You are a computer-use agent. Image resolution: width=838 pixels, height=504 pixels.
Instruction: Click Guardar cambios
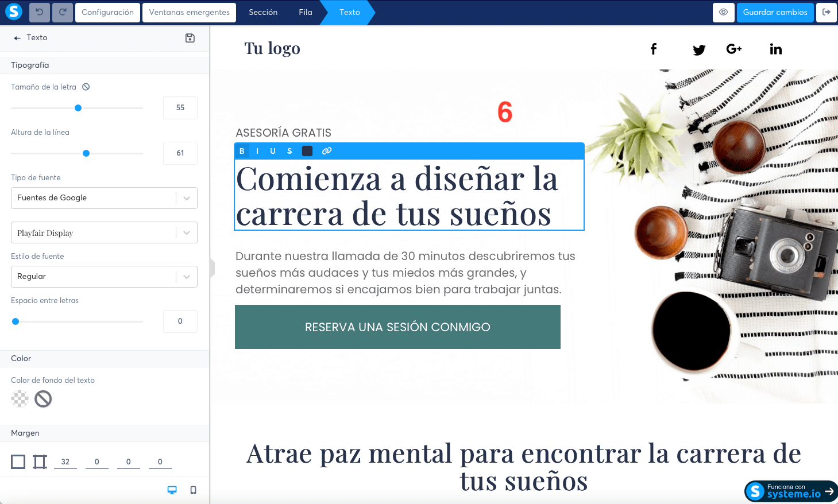(775, 12)
